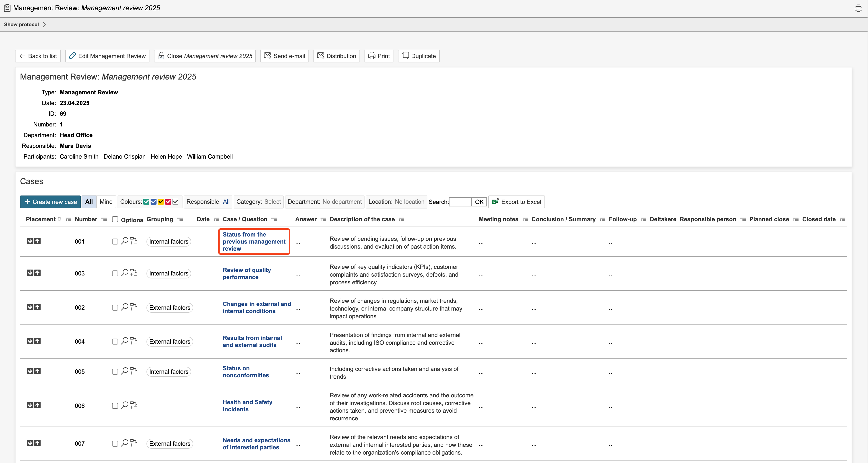The image size is (868, 463).
Task: Open Case / Question column filter icon
Action: [x=274, y=219]
